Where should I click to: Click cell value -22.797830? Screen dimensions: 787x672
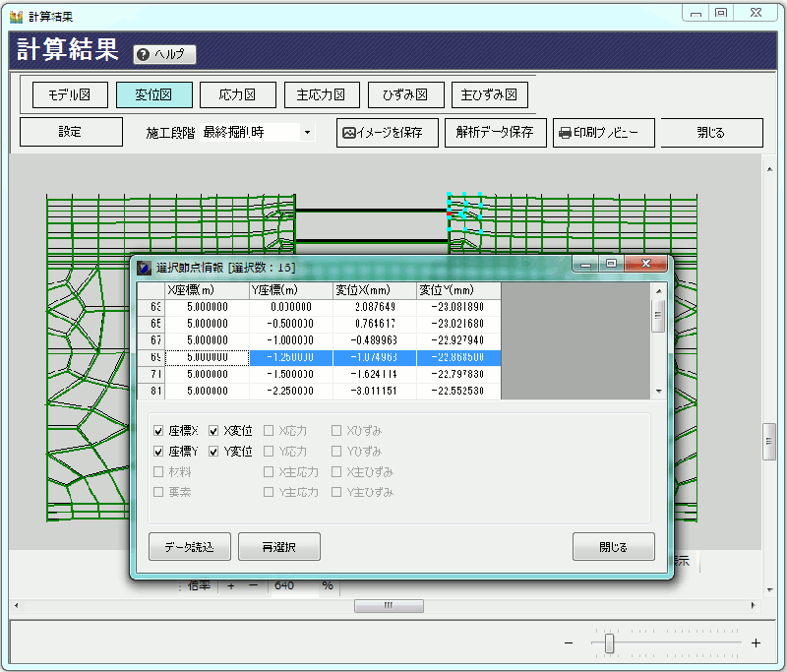coord(458,375)
